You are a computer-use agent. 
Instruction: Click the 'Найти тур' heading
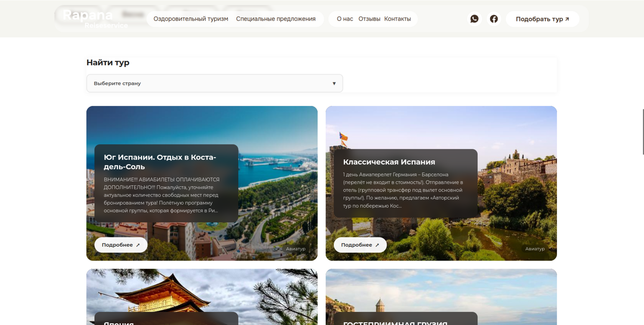click(108, 63)
